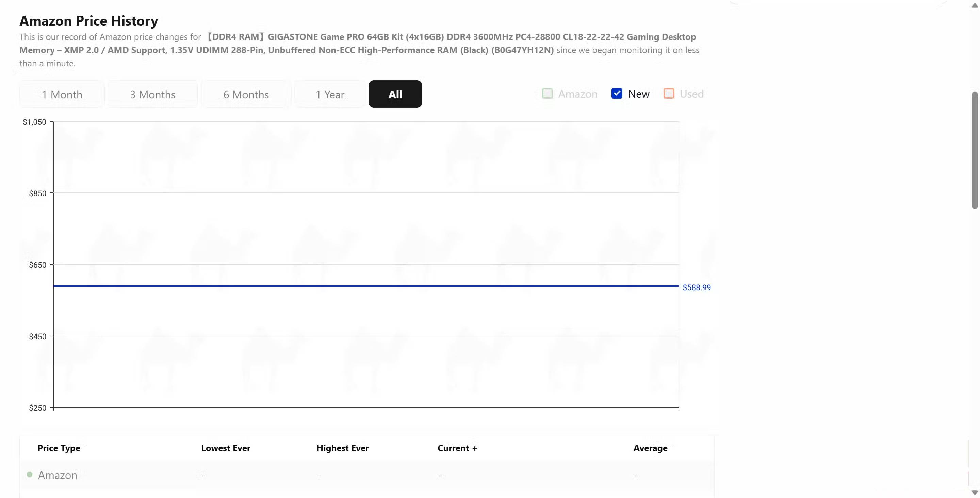The image size is (980, 498).
Task: Click the Average column header
Action: (650, 448)
